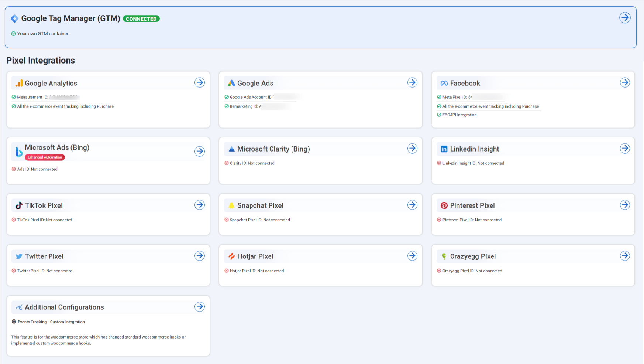This screenshot has height=364, width=644.
Task: Click 'Pinterest Pixel ID: Not connected' text
Action: click(x=472, y=220)
